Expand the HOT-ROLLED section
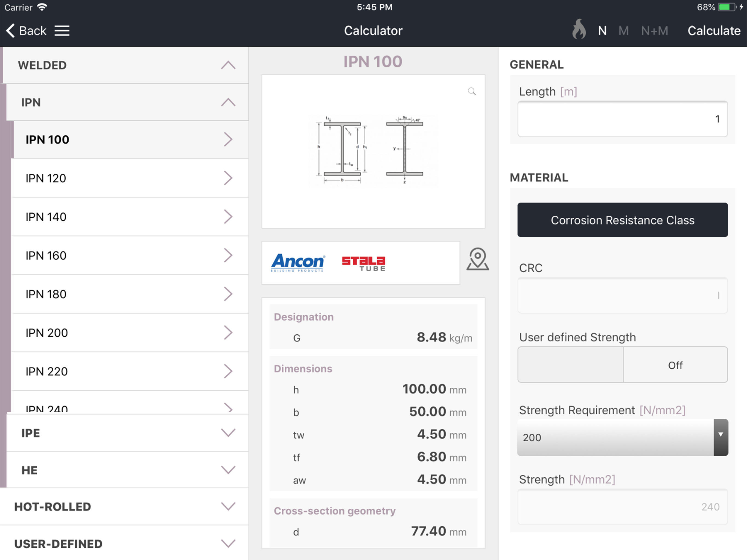The width and height of the screenshot is (747, 560). click(x=124, y=506)
